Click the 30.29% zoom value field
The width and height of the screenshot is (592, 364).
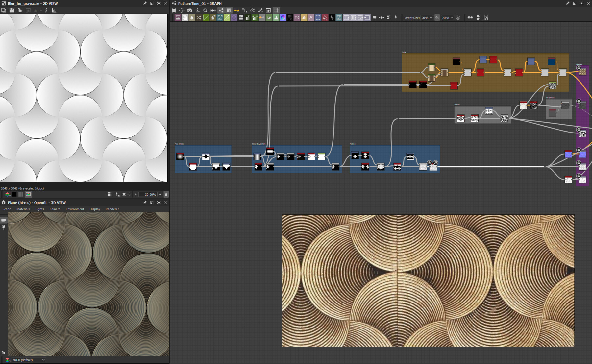point(148,194)
